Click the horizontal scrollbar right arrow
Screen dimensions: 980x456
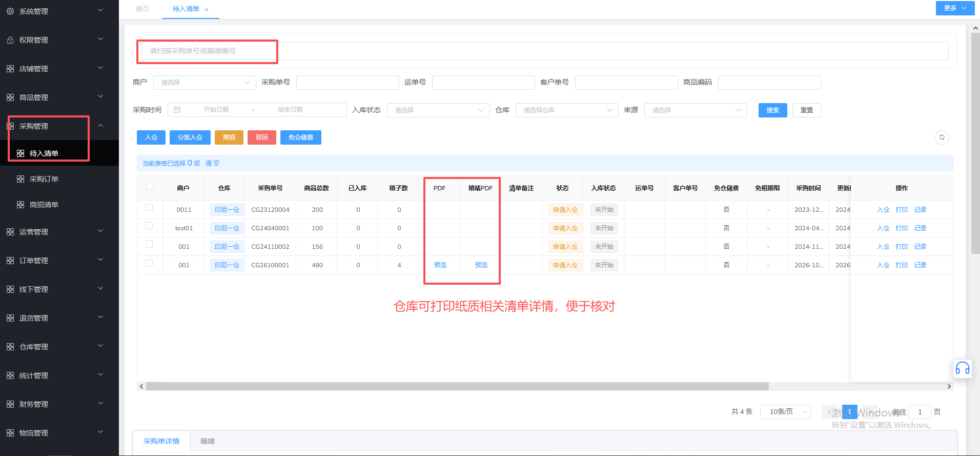point(949,386)
